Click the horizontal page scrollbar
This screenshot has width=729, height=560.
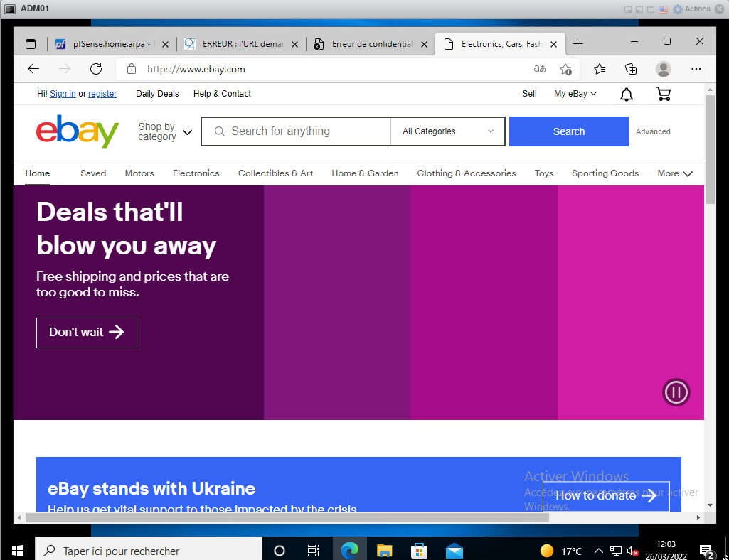284,517
